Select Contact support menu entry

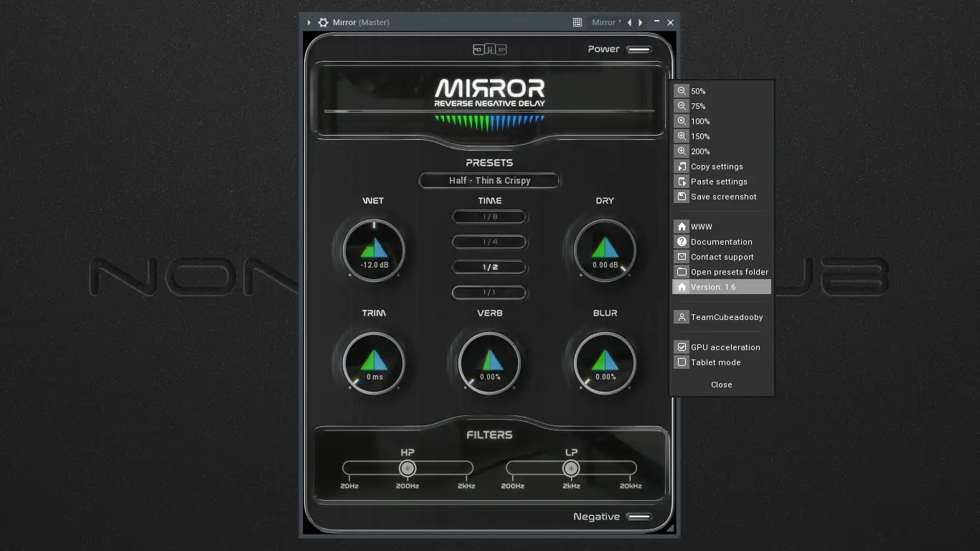tap(722, 257)
